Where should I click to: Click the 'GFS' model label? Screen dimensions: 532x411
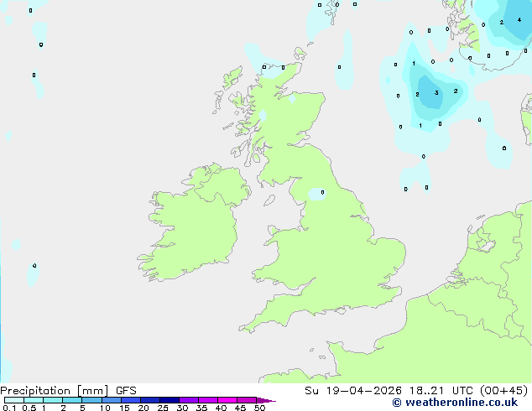[126, 391]
